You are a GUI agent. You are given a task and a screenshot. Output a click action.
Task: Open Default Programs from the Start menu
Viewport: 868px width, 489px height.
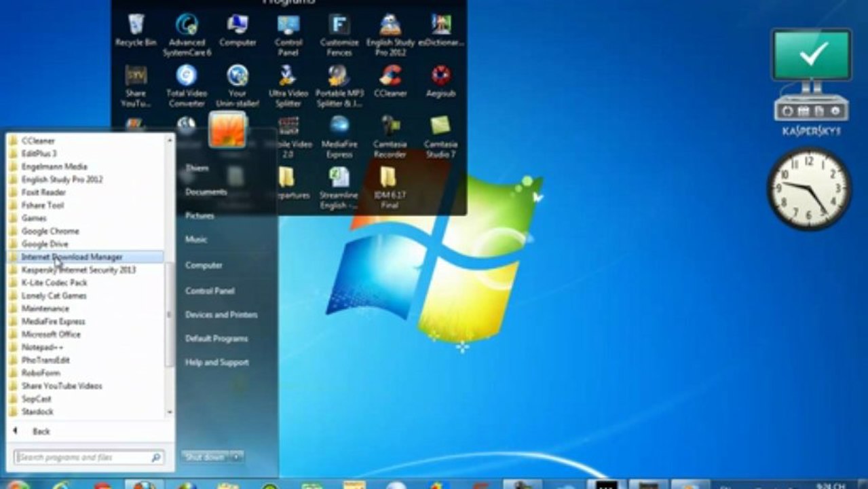pos(216,339)
